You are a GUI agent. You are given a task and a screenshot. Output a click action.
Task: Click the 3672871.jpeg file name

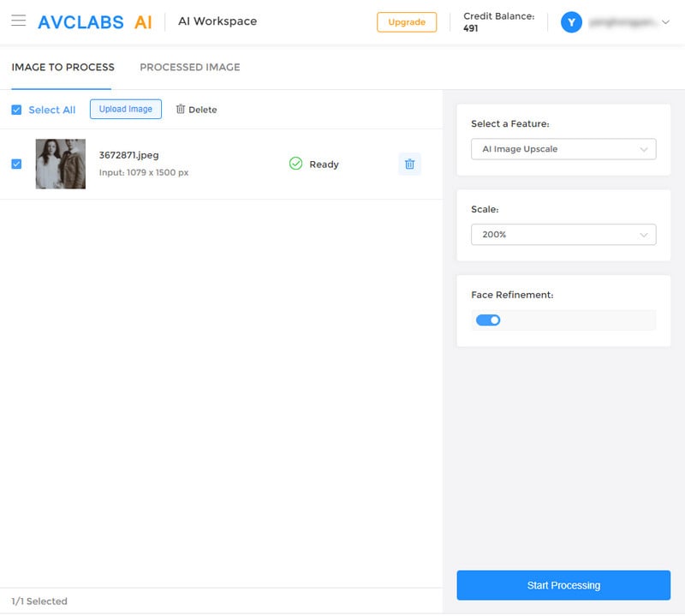click(x=129, y=155)
